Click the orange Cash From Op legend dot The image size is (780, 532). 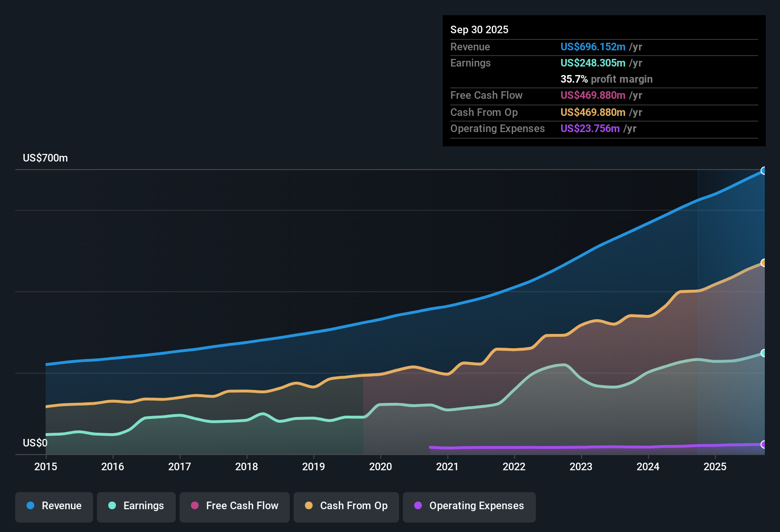309,506
